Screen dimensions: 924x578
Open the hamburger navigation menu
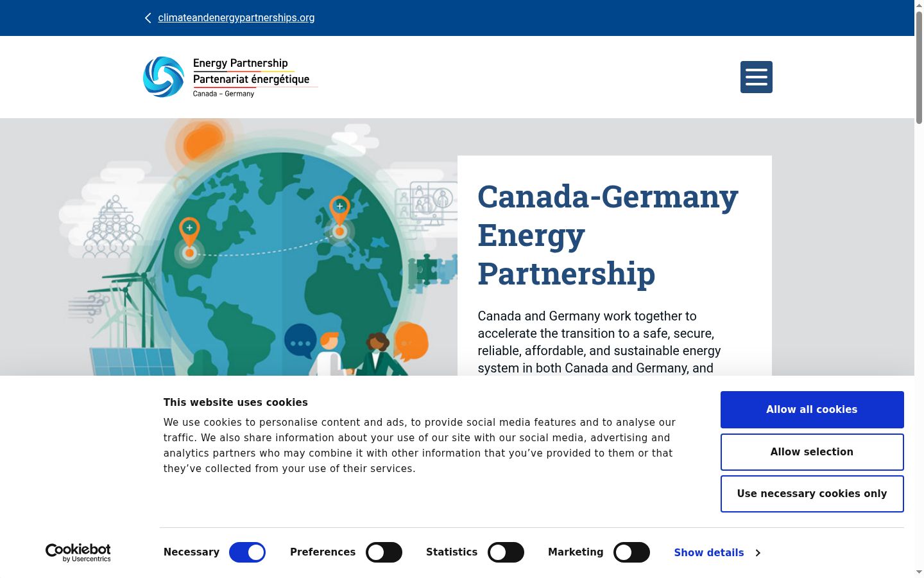click(x=756, y=77)
